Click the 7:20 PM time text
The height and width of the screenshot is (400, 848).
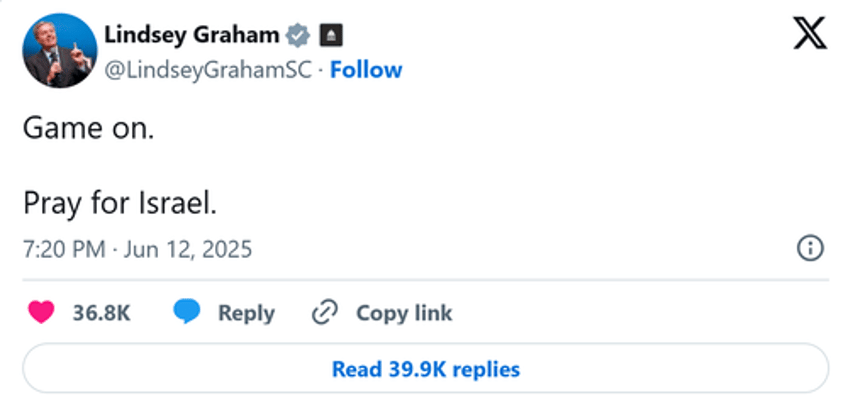click(x=64, y=250)
